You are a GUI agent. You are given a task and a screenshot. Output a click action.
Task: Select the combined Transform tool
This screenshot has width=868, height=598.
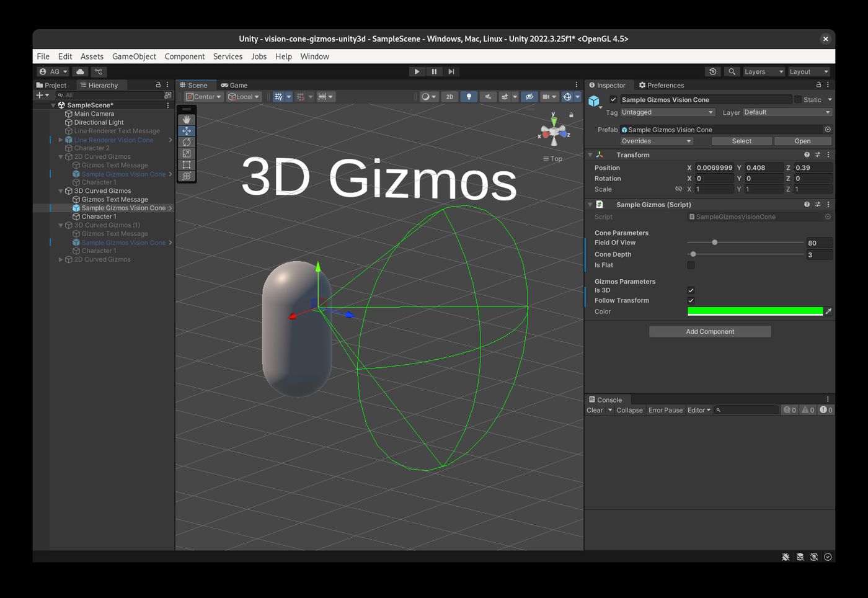point(187,176)
